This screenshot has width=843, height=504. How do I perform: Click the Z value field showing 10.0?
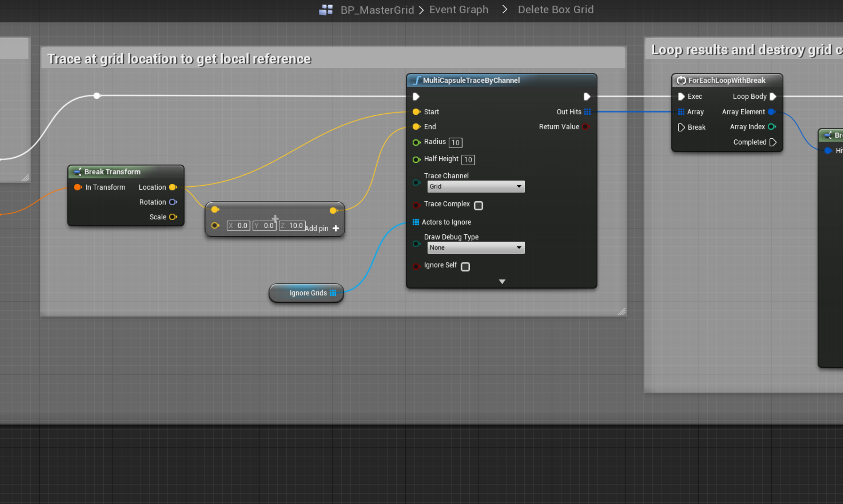point(295,226)
